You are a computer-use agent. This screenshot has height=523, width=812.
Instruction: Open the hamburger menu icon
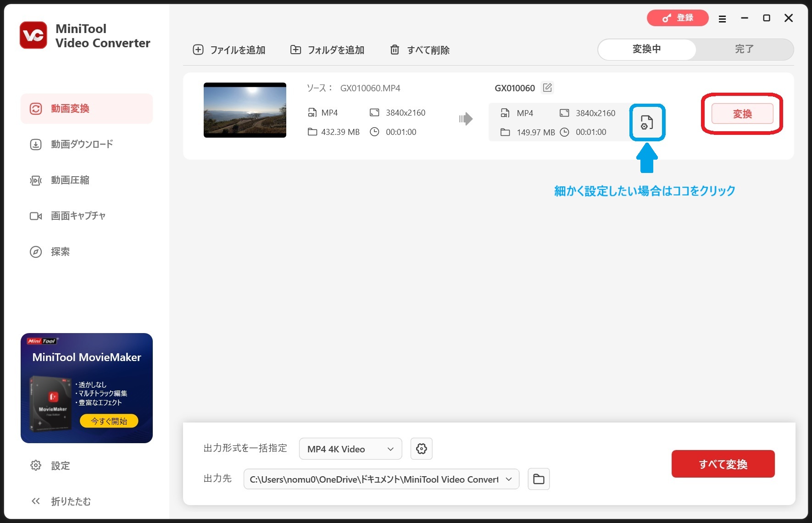[722, 19]
